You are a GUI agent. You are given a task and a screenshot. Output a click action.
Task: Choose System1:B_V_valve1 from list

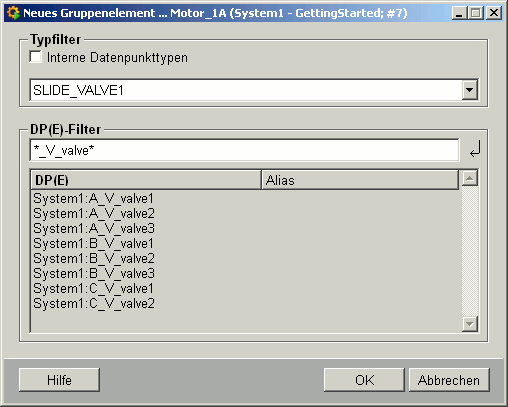pos(93,243)
